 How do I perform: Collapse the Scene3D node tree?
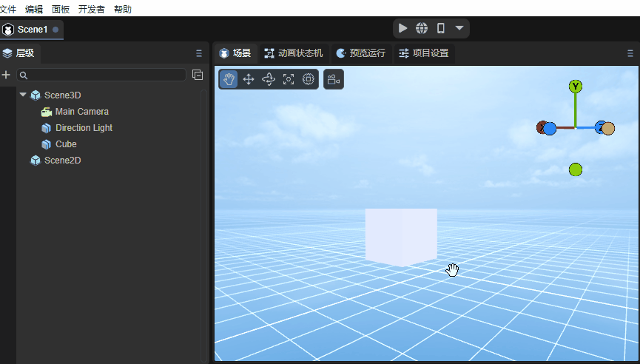23,95
